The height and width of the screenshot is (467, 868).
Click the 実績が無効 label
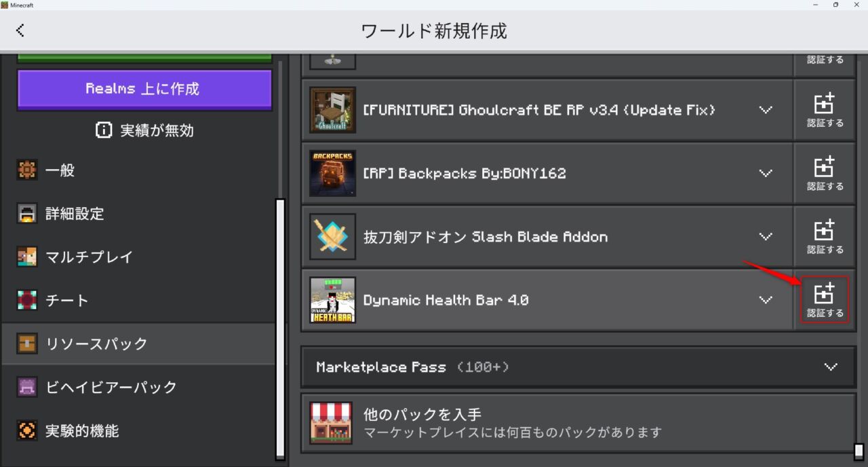coord(157,131)
